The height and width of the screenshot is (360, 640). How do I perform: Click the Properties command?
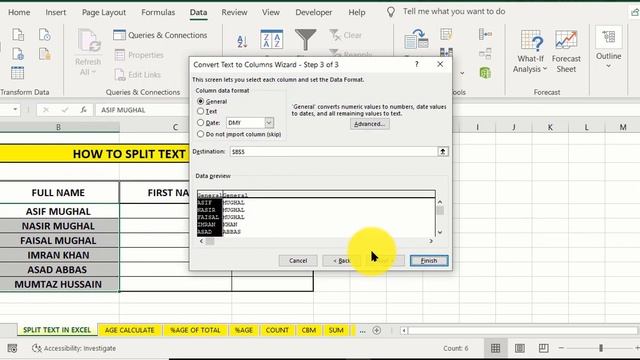[139, 55]
